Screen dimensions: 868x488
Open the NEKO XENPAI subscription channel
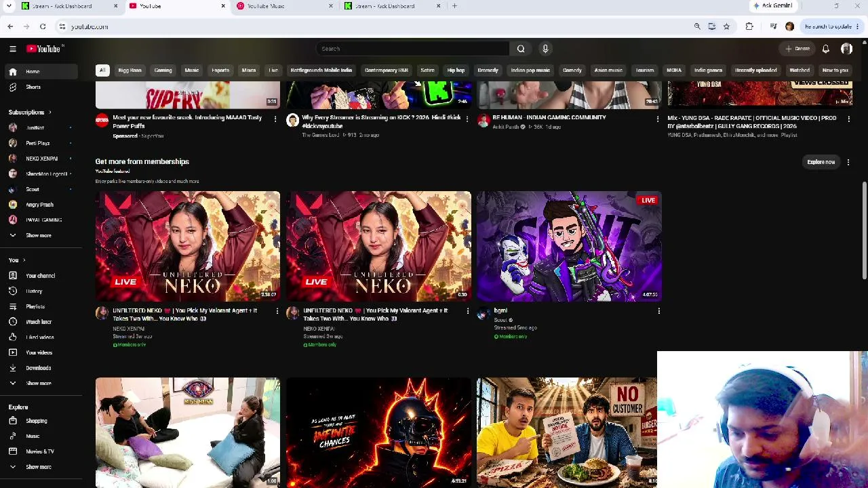[x=41, y=159]
